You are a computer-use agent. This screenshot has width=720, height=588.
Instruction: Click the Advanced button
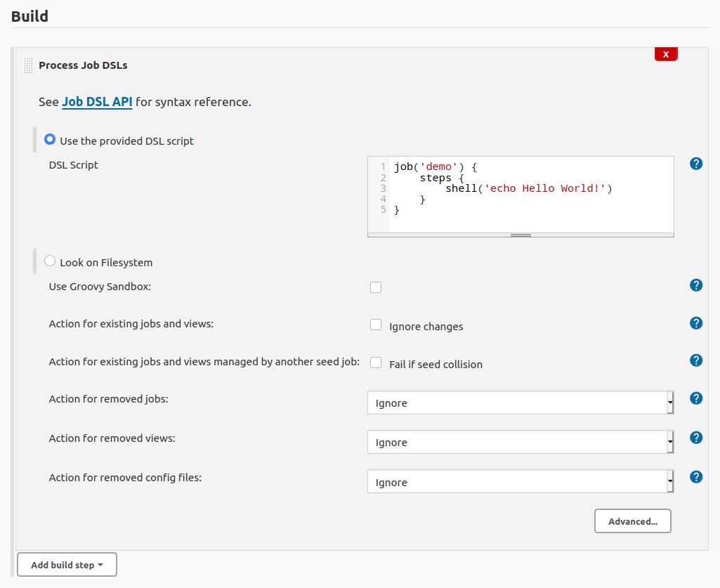pyautogui.click(x=631, y=521)
